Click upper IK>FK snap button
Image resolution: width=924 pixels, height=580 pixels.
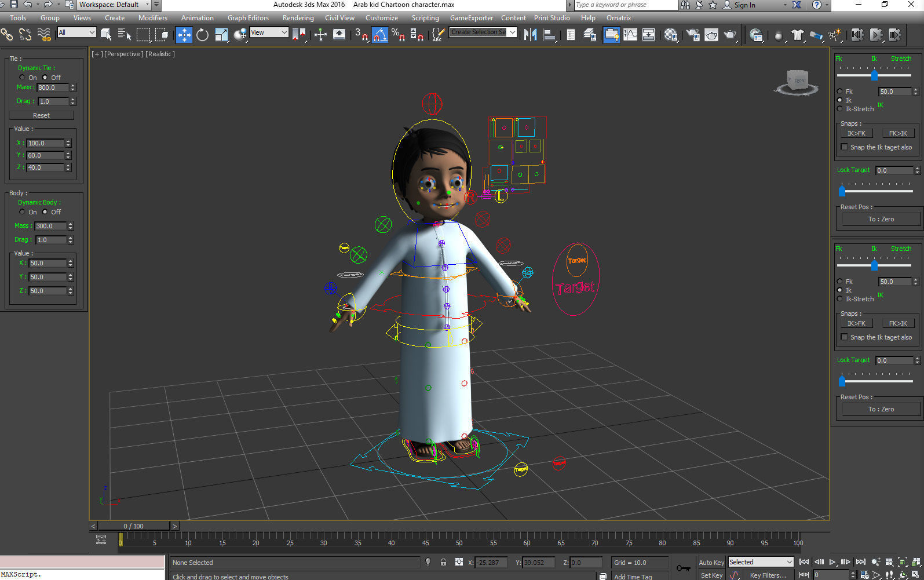856,133
